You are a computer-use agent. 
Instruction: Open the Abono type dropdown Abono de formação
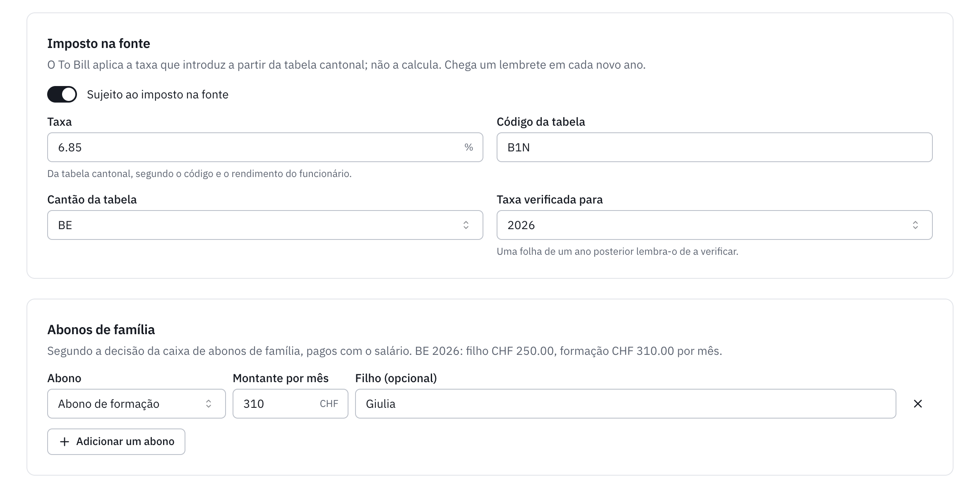tap(136, 404)
